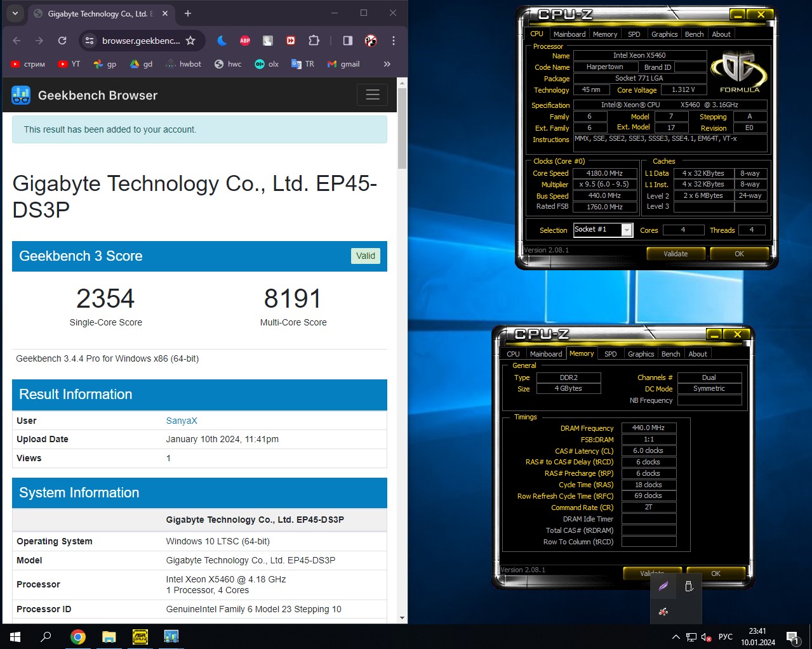812x649 pixels.
Task: Click the Core Speed 4180.0 MHz field
Action: pyautogui.click(x=604, y=173)
